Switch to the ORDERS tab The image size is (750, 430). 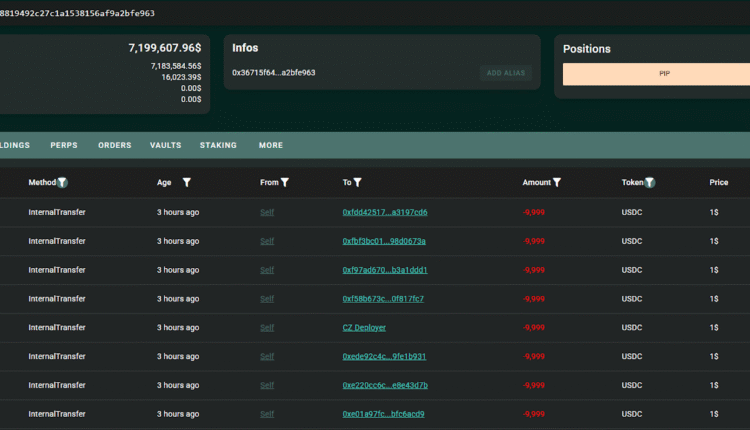[x=115, y=145]
